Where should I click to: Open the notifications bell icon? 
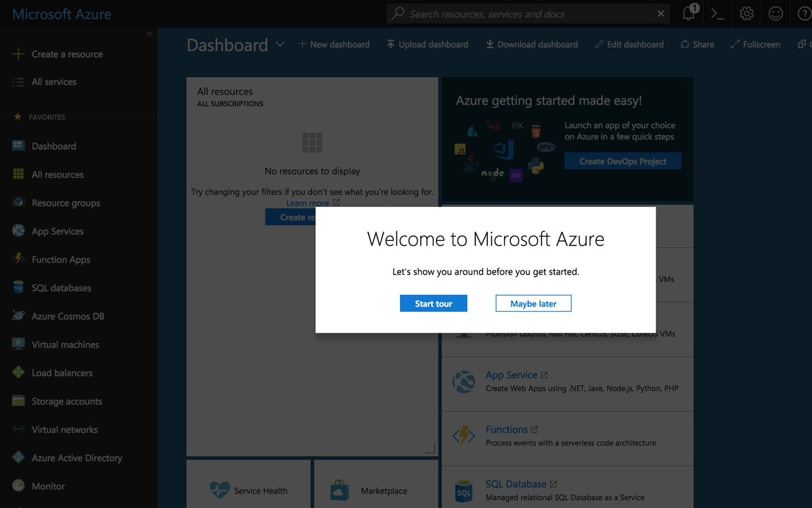tap(689, 14)
